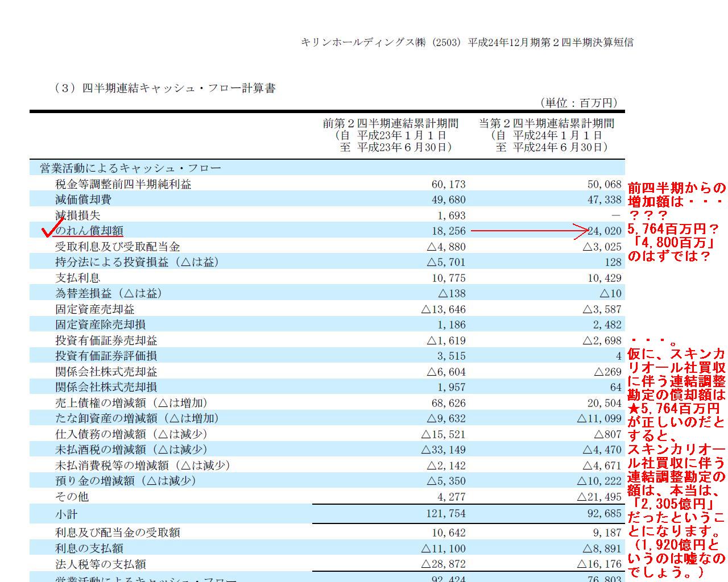This screenshot has width=728, height=582.
Task: Select the value 2,482
Action: click(607, 325)
